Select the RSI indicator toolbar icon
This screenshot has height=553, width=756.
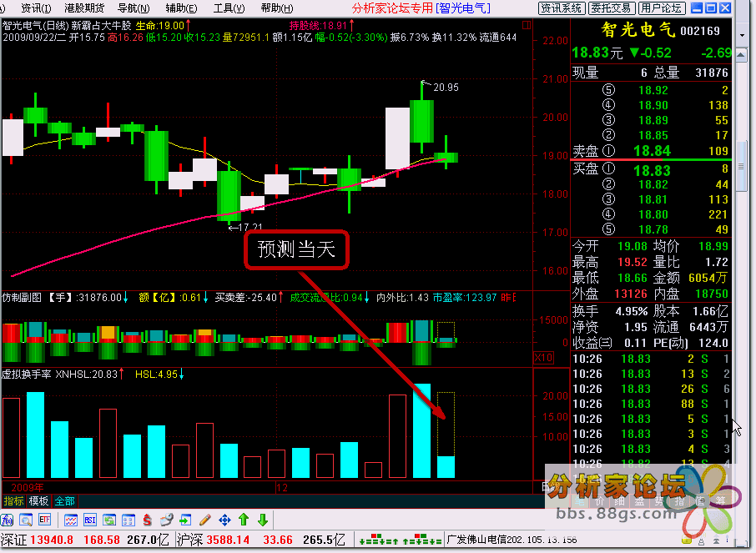tap(89, 520)
